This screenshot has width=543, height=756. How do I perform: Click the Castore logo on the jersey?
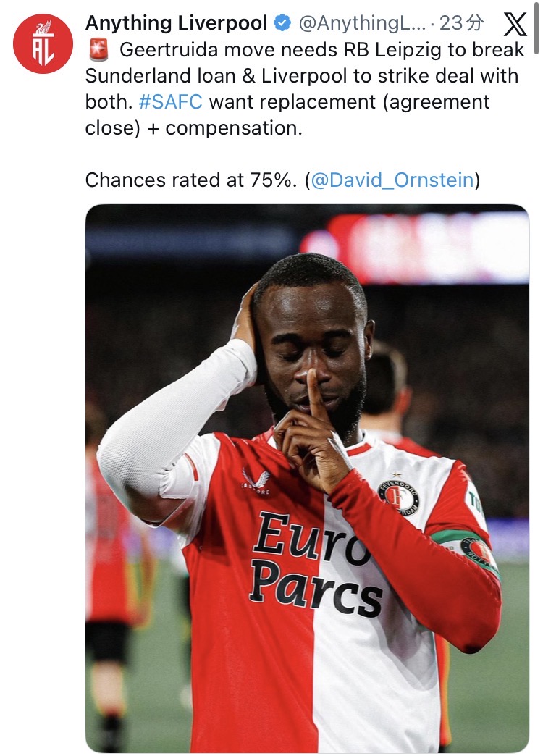tap(256, 481)
